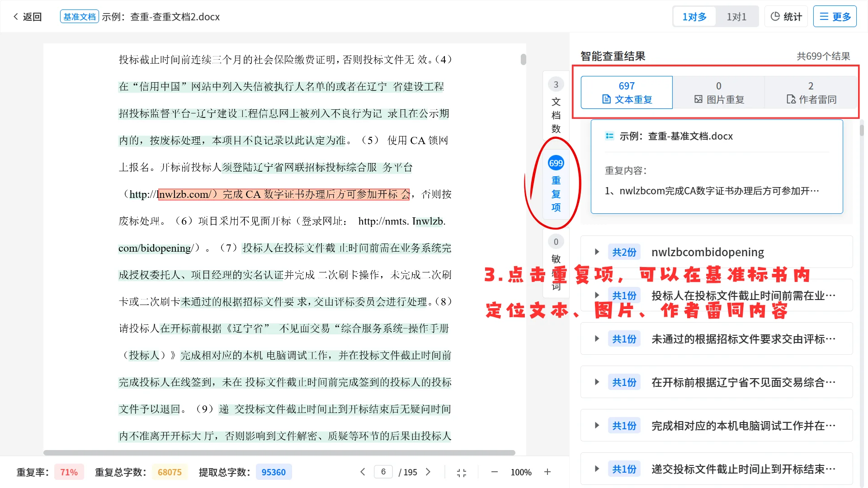Open the 图片重复 results category
The height and width of the screenshot is (488, 868).
click(x=718, y=92)
